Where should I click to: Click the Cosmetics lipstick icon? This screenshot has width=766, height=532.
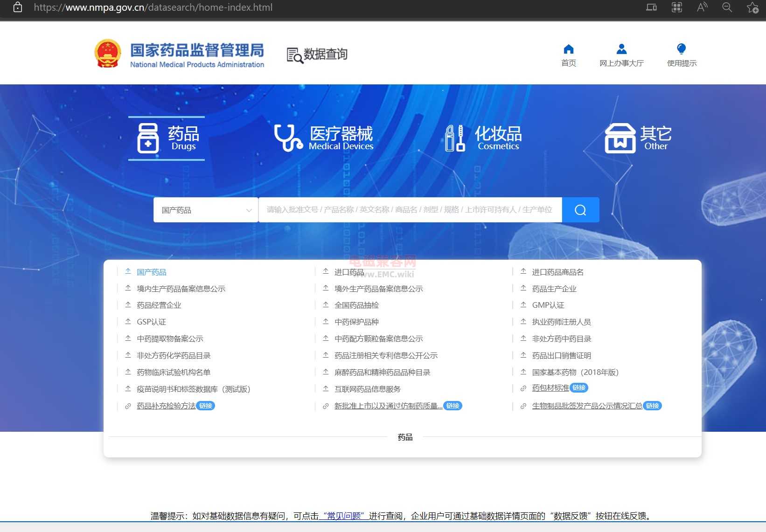tap(455, 138)
